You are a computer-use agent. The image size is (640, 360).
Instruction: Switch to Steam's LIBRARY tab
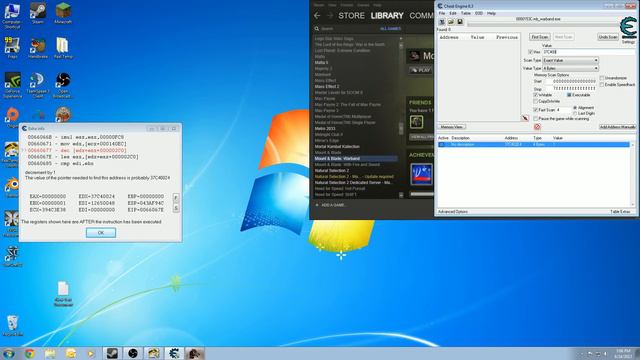387,16
